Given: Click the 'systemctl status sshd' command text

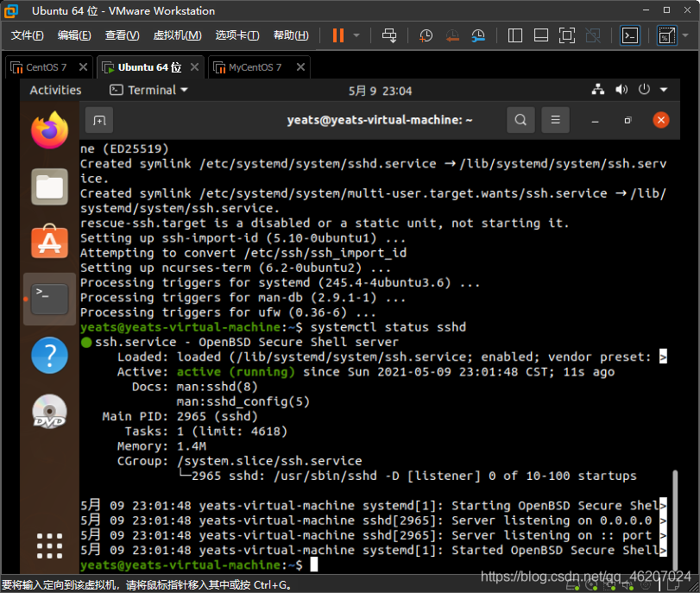Looking at the screenshot, I should (388, 327).
